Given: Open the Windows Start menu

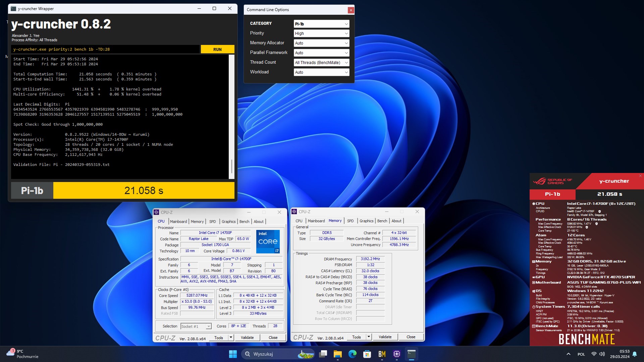Looking at the screenshot, I should pos(233,354).
